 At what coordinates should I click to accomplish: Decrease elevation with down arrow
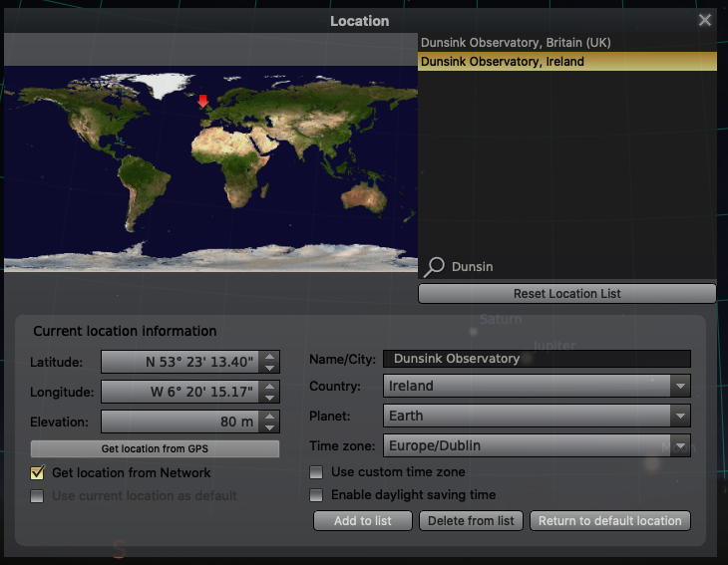click(x=269, y=427)
